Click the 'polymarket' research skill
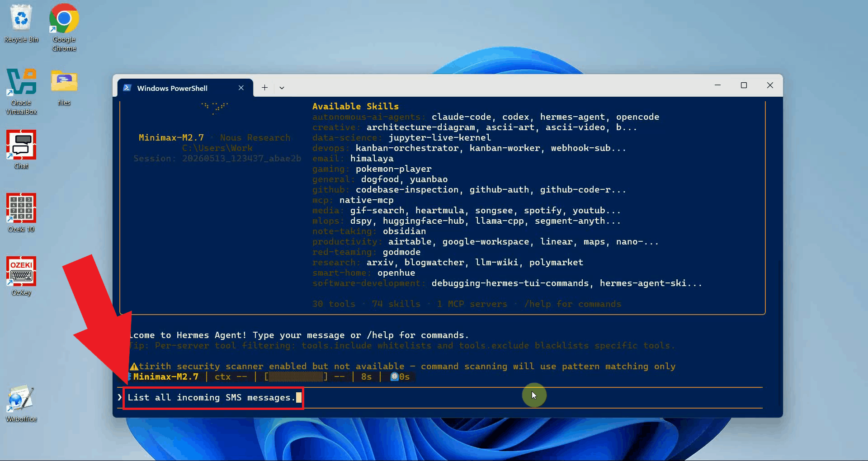Image resolution: width=868 pixels, height=461 pixels. (556, 263)
